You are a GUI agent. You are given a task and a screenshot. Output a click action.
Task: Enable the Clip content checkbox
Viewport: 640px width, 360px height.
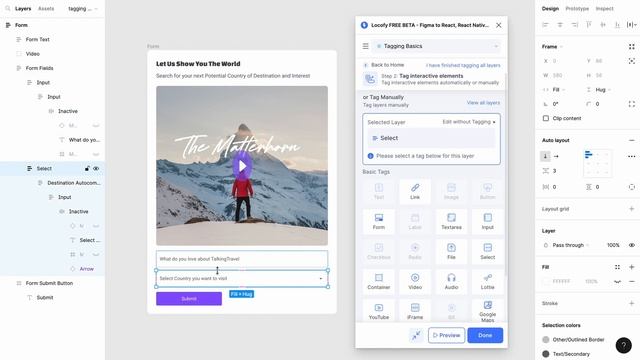coord(546,118)
